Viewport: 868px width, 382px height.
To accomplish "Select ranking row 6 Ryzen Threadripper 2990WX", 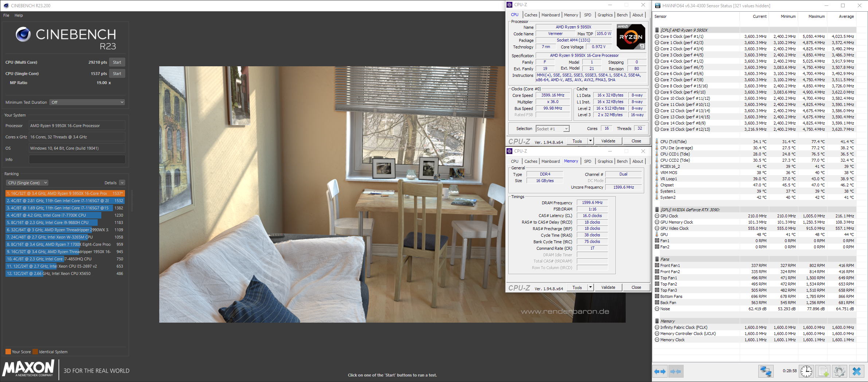I will 65,230.
